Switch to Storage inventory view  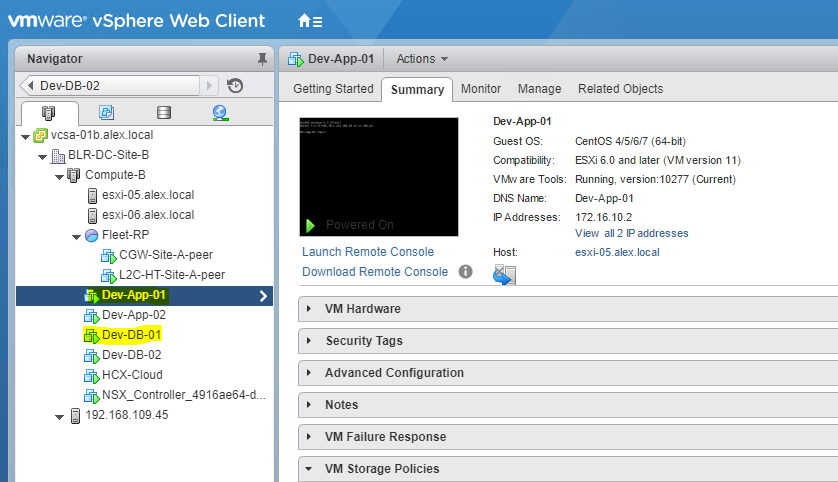pyautogui.click(x=163, y=113)
